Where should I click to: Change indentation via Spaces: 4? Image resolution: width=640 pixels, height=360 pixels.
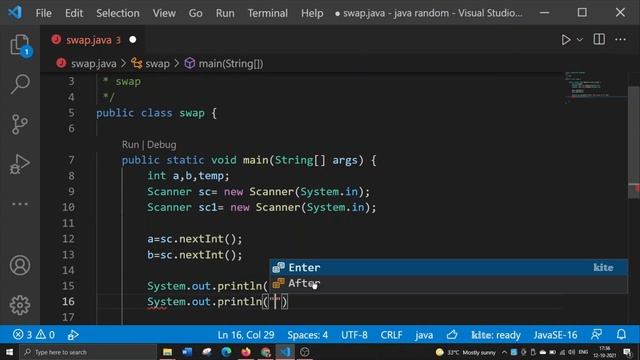coord(307,335)
